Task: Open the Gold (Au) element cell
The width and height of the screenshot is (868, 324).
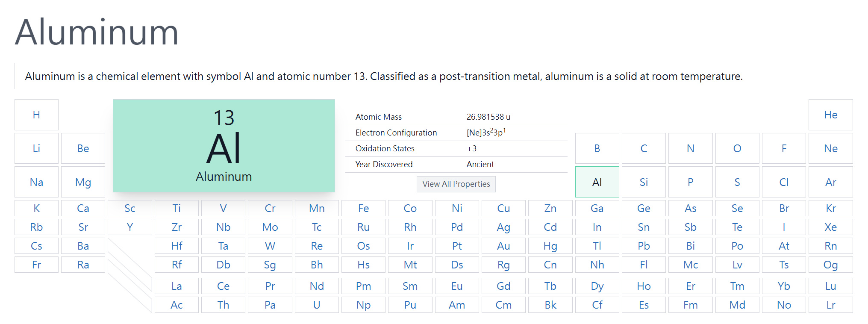Action: click(x=503, y=246)
